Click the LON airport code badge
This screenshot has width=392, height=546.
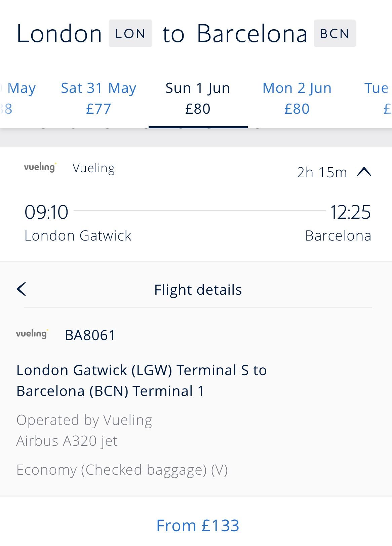[130, 33]
